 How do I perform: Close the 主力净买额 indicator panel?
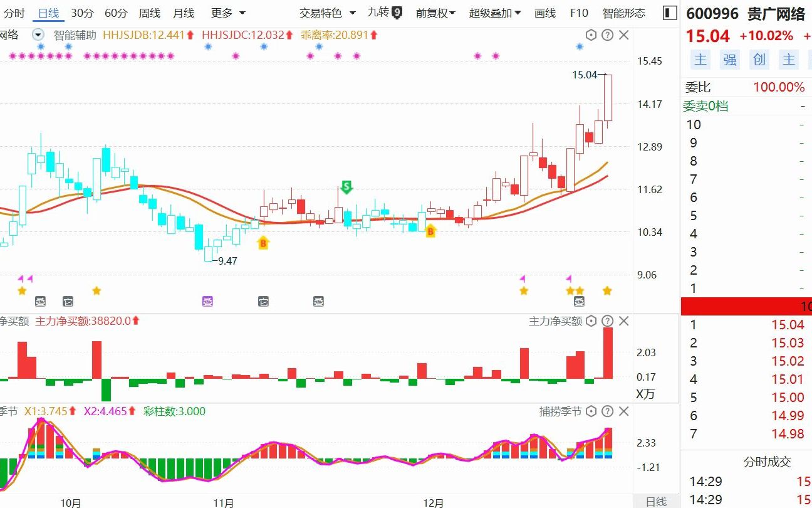click(x=623, y=321)
